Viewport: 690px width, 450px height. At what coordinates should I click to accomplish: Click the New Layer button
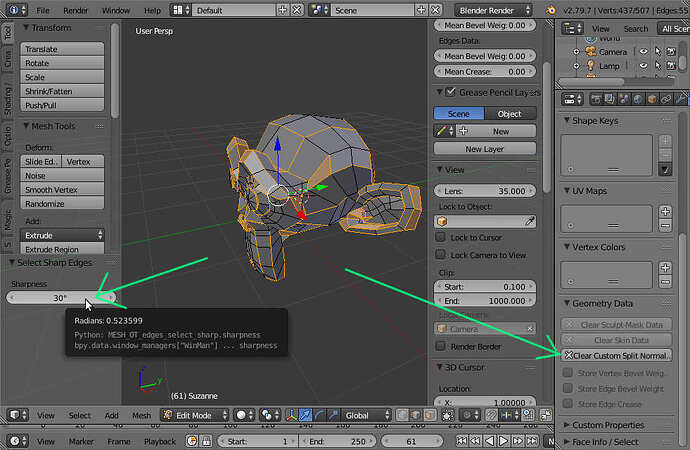point(484,149)
